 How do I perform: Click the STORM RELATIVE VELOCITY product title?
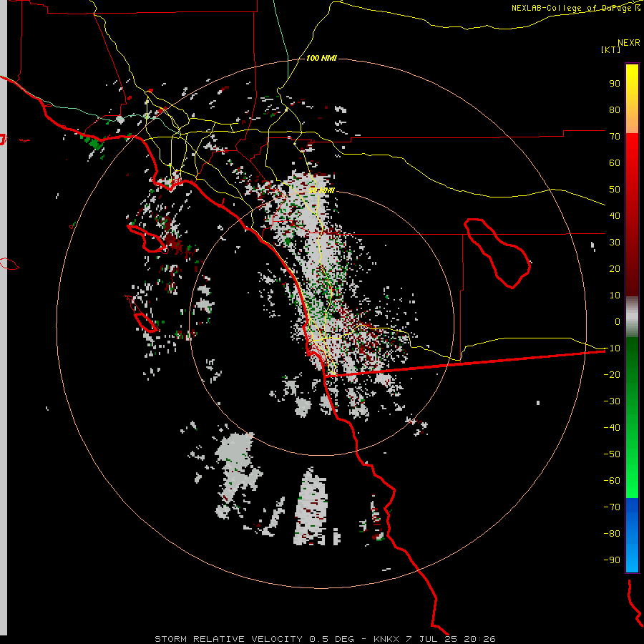point(228,639)
